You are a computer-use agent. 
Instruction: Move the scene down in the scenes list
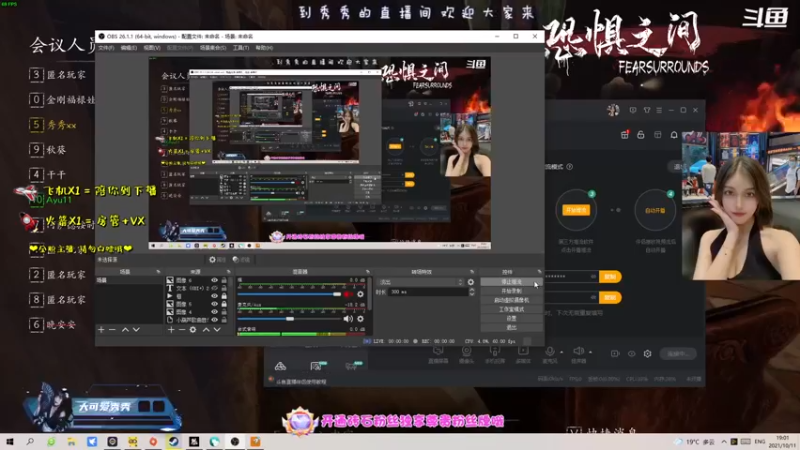click(136, 330)
